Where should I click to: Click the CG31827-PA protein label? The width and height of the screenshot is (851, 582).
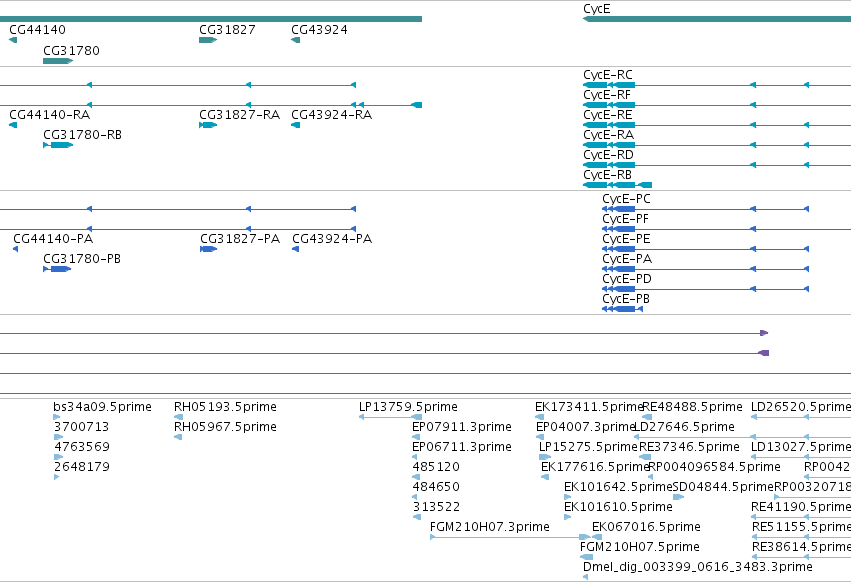coord(240,239)
